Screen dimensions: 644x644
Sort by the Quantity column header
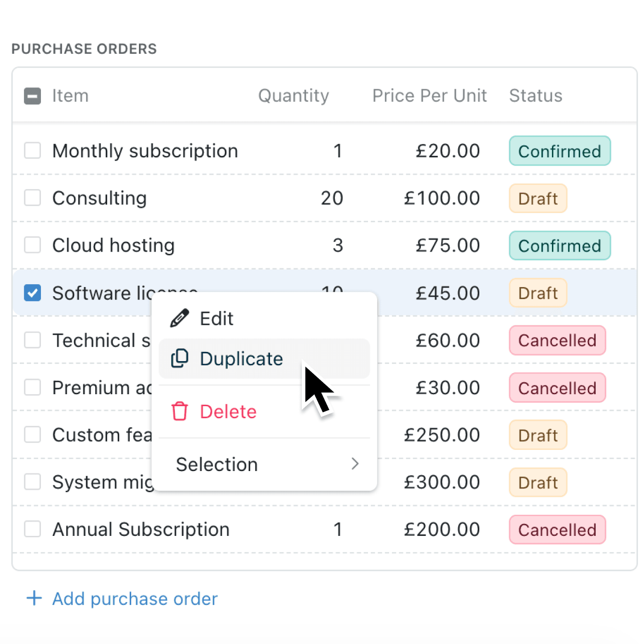pos(294,96)
